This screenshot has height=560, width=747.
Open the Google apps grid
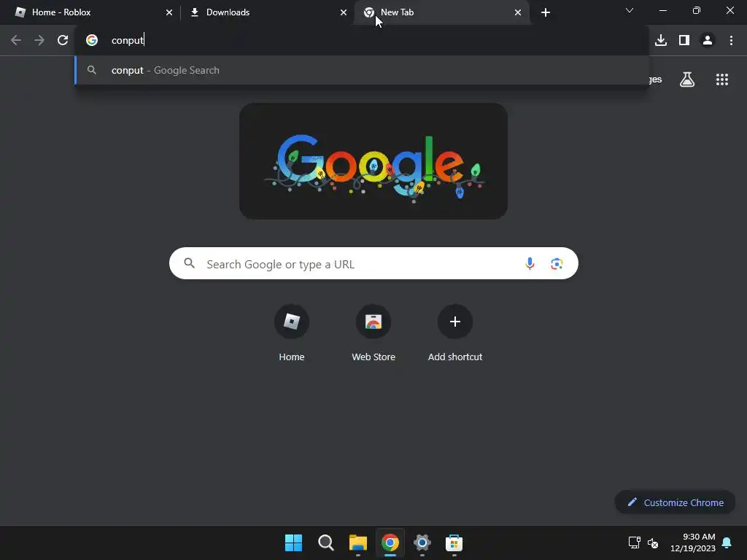click(x=722, y=79)
